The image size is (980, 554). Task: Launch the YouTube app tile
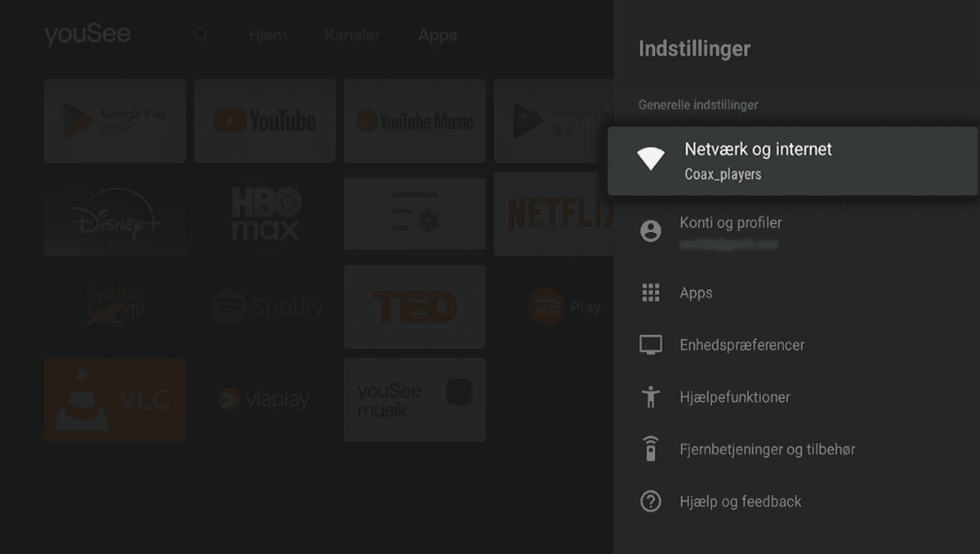tap(265, 121)
